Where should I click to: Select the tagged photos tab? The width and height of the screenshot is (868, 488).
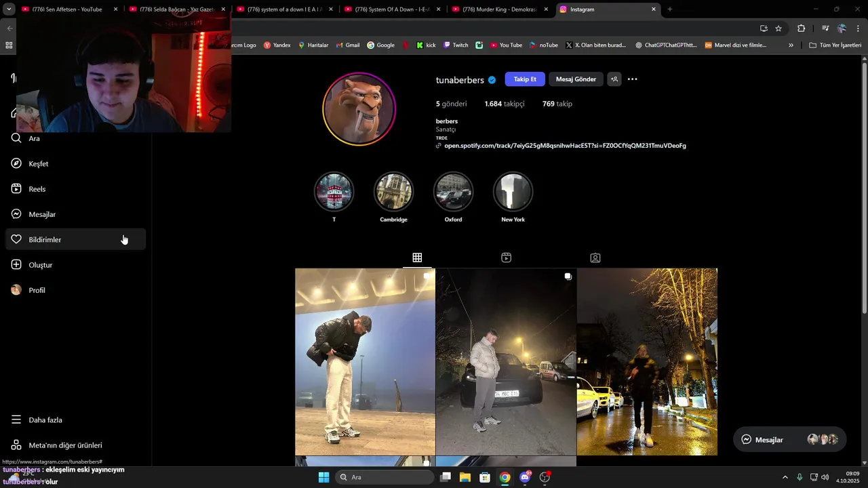595,258
